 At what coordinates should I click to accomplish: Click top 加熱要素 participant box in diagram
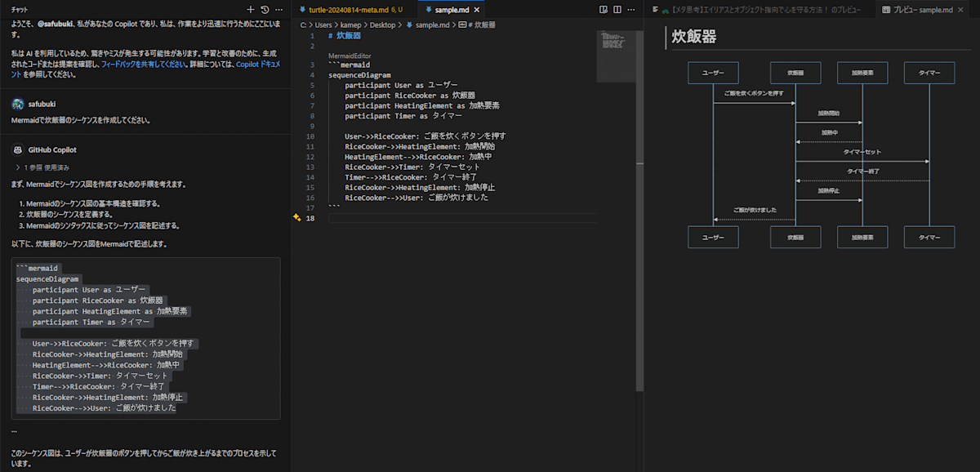point(862,73)
